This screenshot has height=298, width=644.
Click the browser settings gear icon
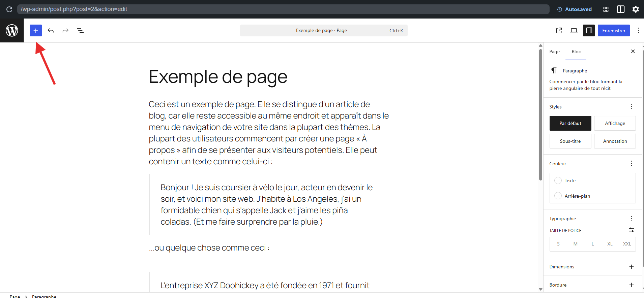click(636, 9)
